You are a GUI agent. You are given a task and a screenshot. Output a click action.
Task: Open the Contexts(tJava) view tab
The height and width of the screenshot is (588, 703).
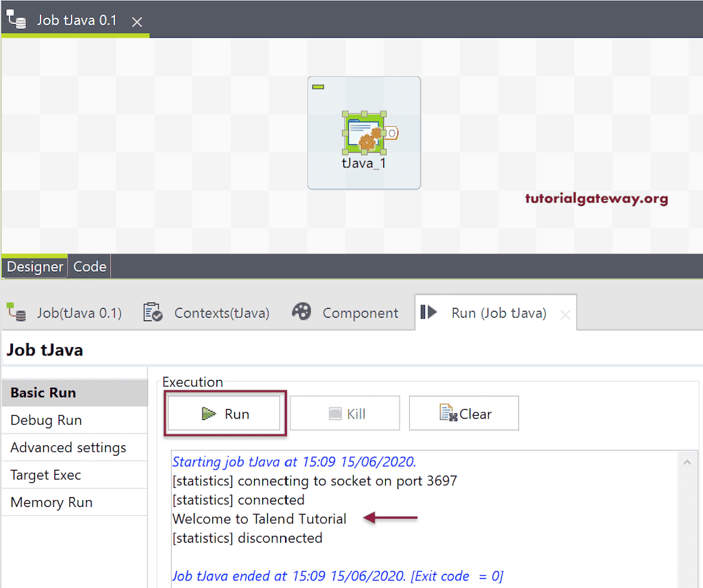[206, 313]
